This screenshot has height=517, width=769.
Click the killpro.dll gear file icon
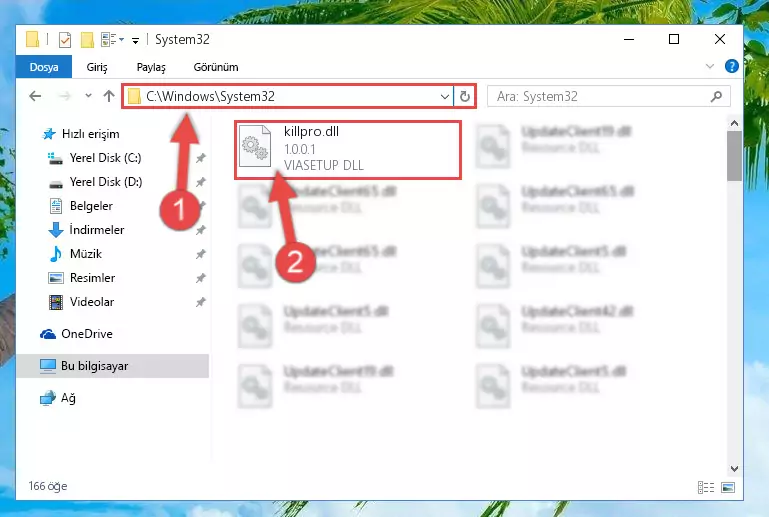click(x=255, y=146)
